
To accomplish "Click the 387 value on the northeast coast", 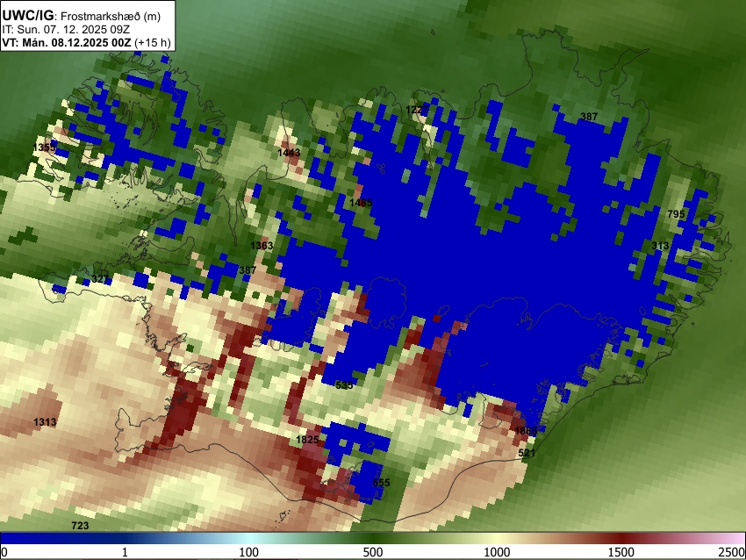I will tap(589, 117).
